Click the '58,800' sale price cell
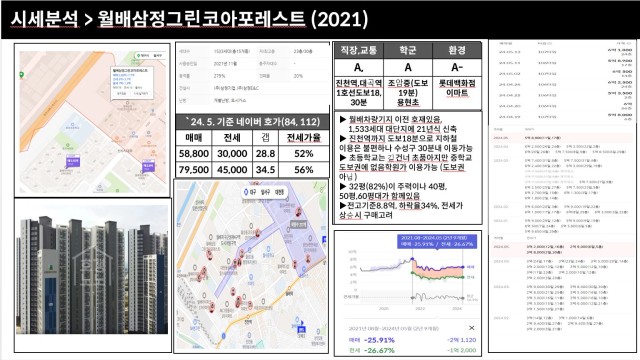 pos(194,153)
